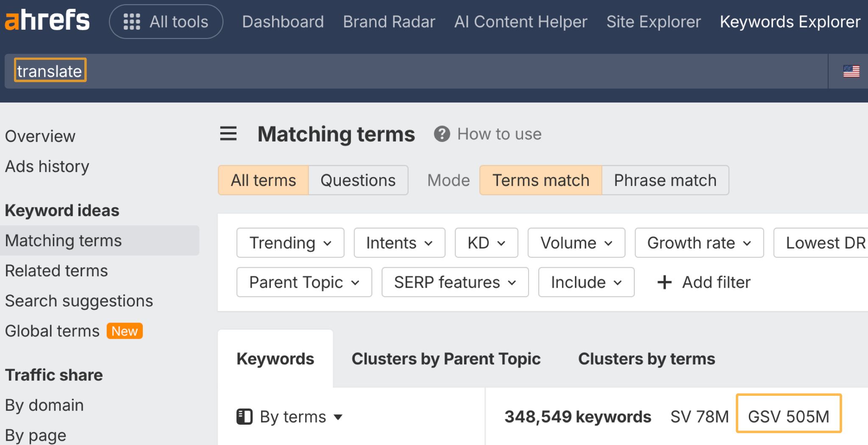
Task: Switch to Clusters by Parent Topic tab
Action: [x=445, y=359]
